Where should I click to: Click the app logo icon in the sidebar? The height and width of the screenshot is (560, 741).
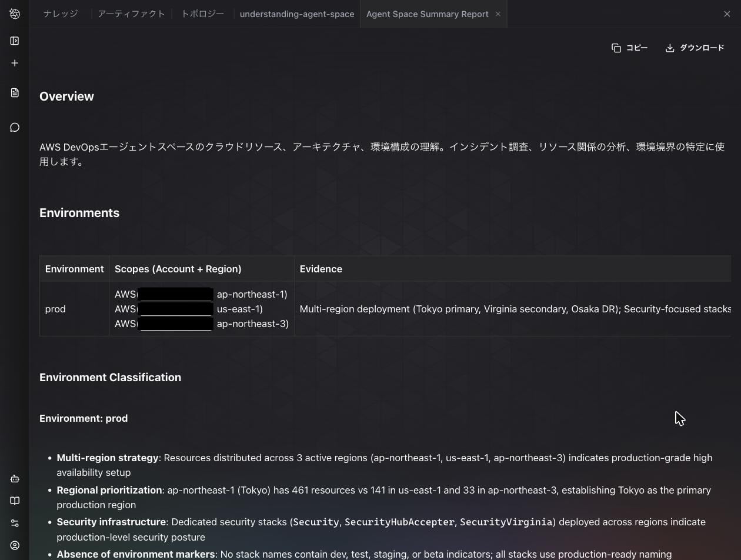click(15, 14)
